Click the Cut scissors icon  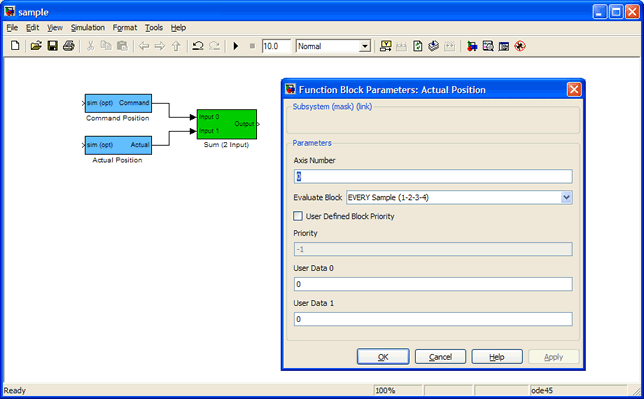click(x=90, y=46)
